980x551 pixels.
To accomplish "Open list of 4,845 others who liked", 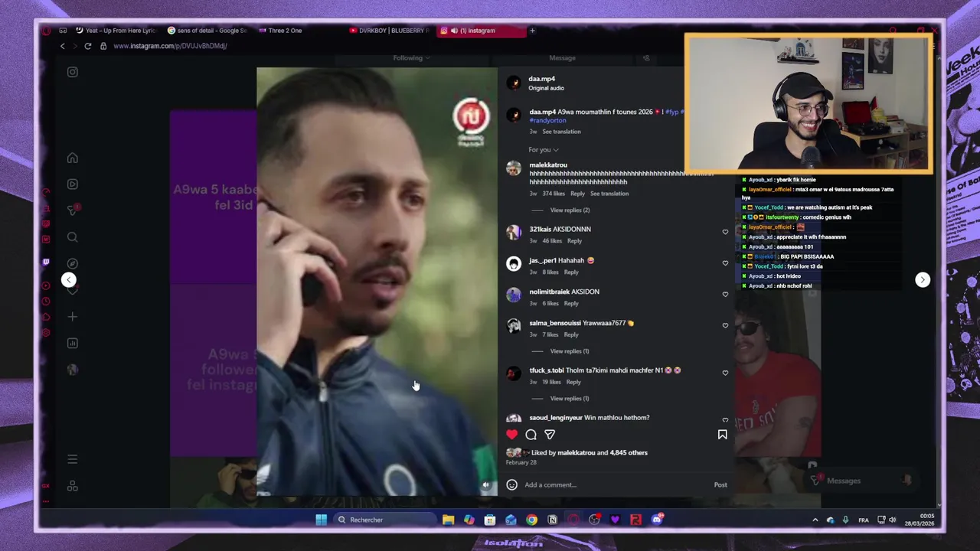I will 629,453.
